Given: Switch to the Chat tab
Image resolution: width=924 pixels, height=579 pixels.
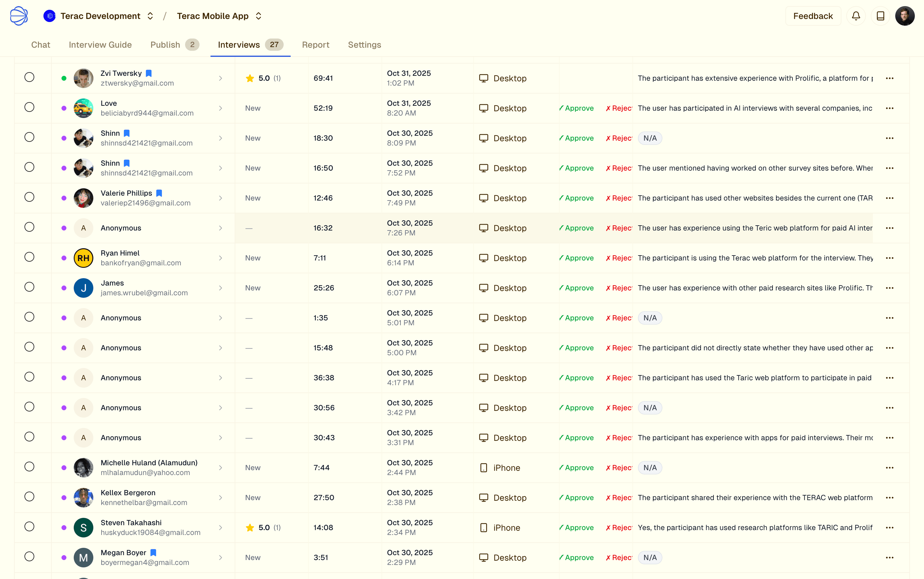Looking at the screenshot, I should tap(41, 45).
